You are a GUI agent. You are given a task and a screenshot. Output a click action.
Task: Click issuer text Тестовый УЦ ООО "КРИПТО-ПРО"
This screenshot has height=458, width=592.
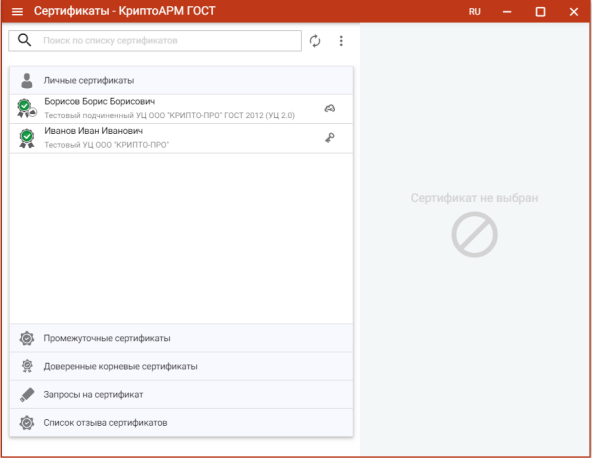coord(106,145)
